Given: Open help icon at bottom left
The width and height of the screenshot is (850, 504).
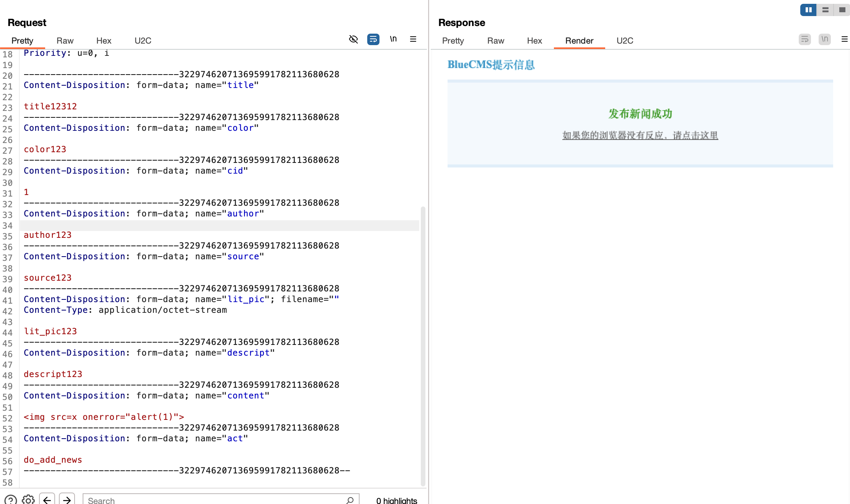Looking at the screenshot, I should (x=11, y=500).
